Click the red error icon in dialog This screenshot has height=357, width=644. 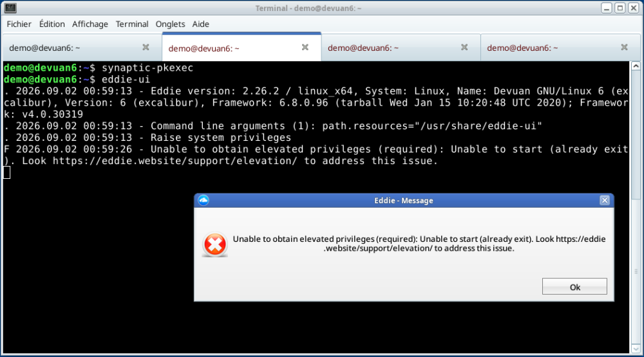point(215,244)
